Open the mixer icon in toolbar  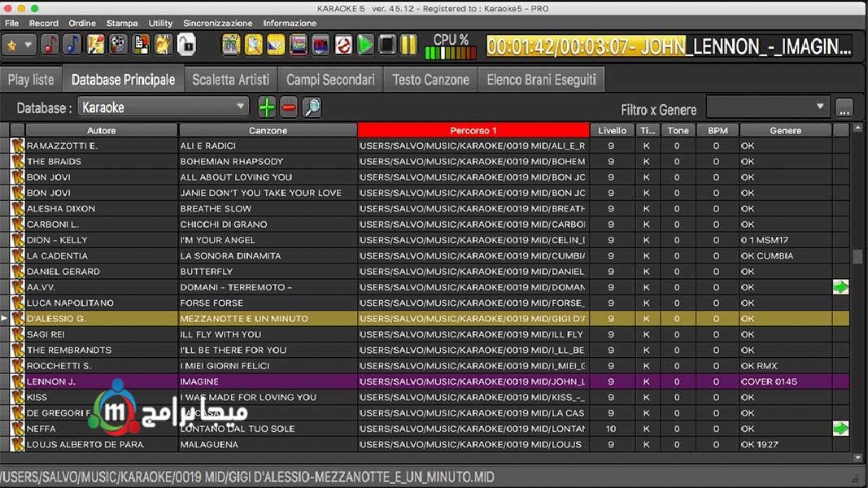231,45
